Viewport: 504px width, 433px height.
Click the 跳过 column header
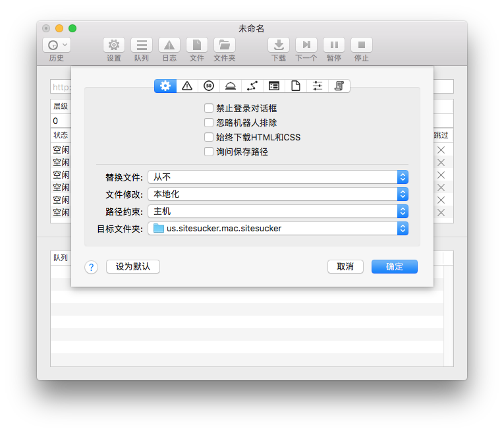(x=441, y=135)
